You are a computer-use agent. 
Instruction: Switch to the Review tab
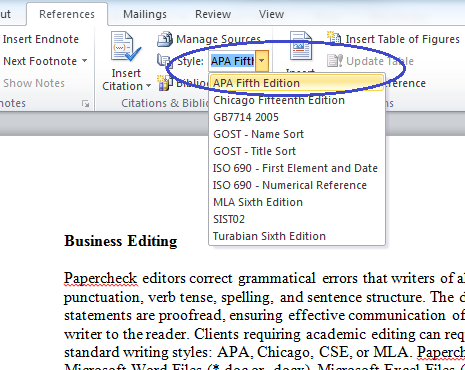(213, 14)
